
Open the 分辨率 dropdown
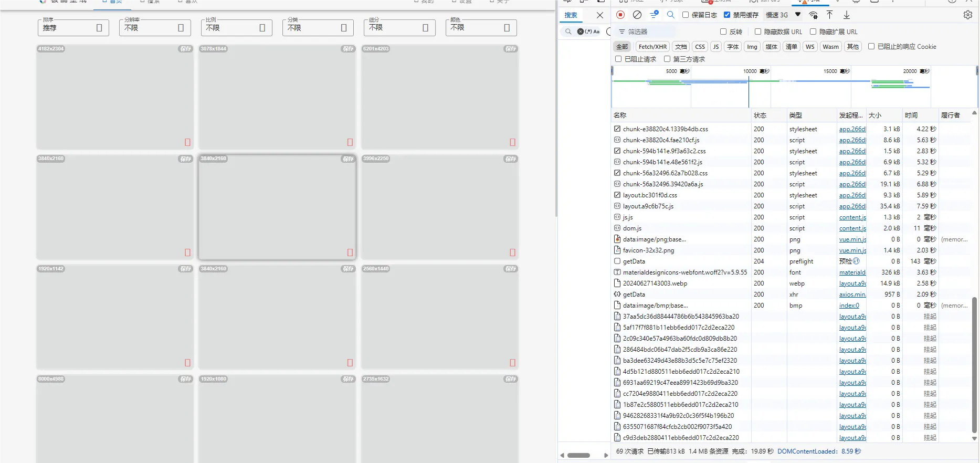155,27
